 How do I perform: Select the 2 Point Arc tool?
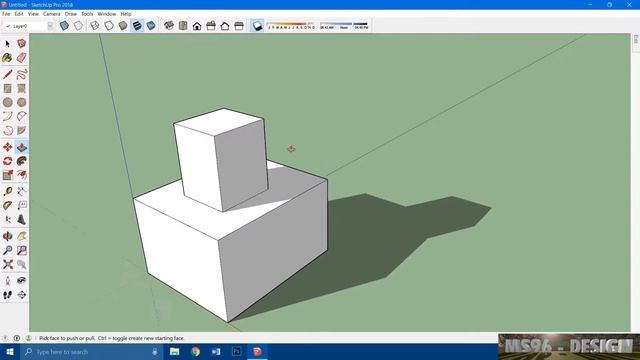[22, 116]
